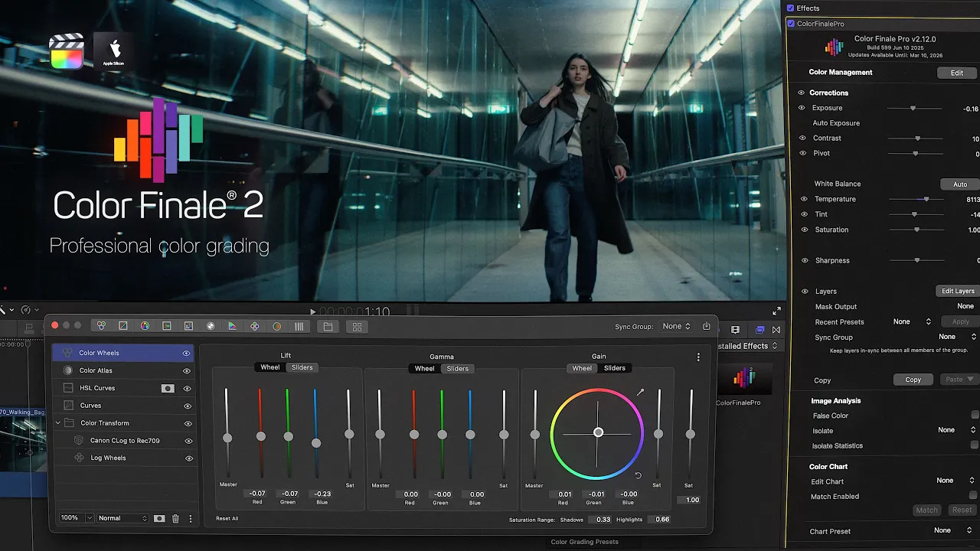The width and height of the screenshot is (980, 551).
Task: Add Curves layer from toolbar icon
Action: tap(122, 326)
